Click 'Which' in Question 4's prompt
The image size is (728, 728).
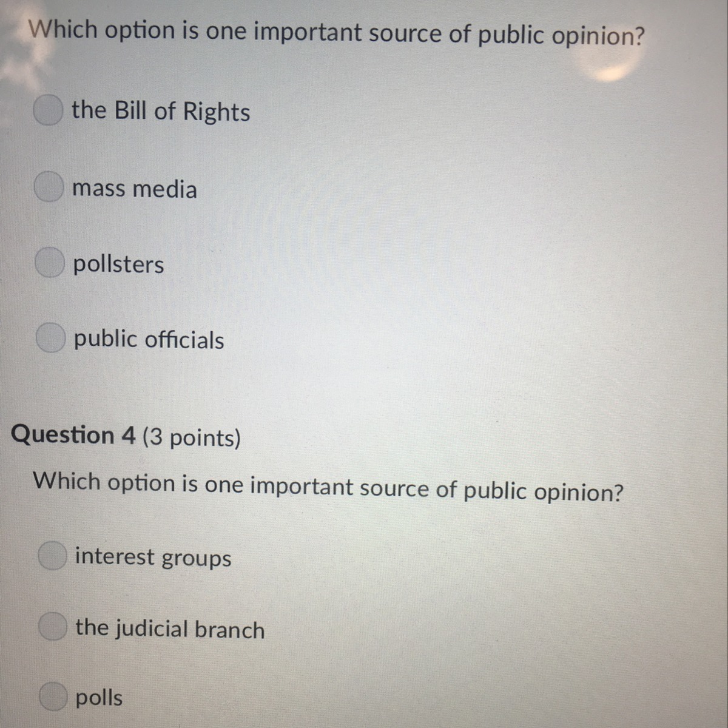click(67, 481)
